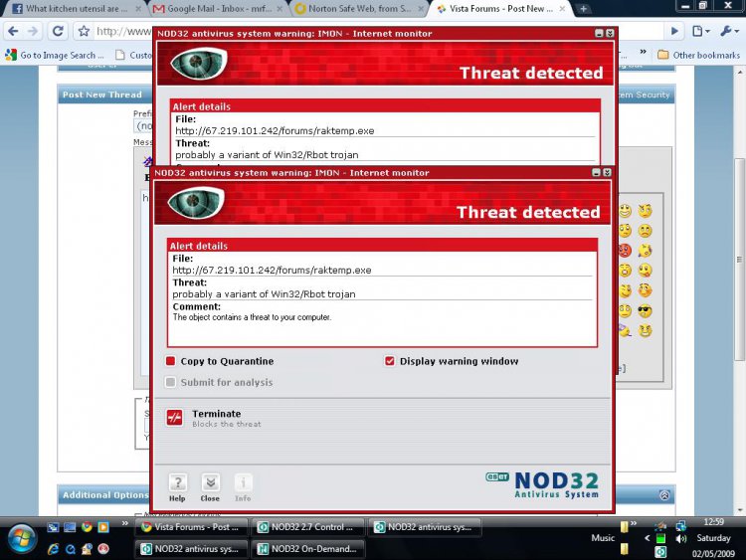This screenshot has width=746, height=560.
Task: Bookmark this page with the star icon
Action: pyautogui.click(x=84, y=32)
